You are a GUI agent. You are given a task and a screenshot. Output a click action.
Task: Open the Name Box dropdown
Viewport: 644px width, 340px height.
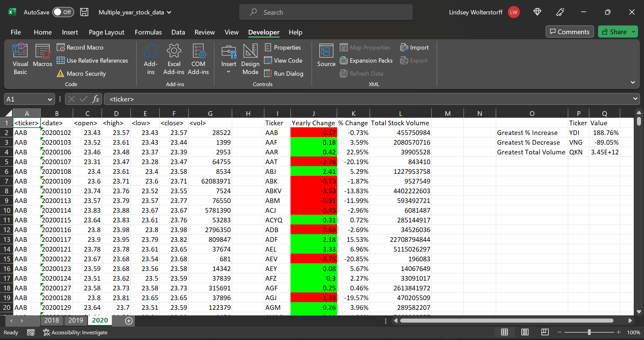click(50, 99)
